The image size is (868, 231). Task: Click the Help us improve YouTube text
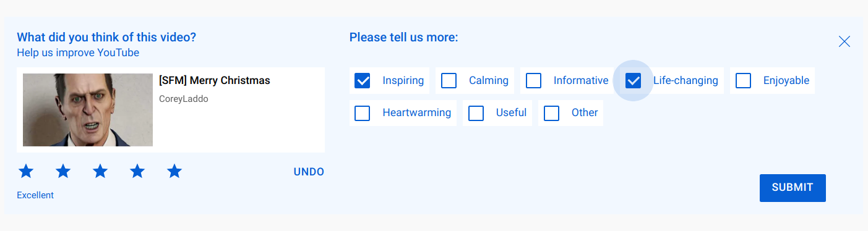click(78, 52)
